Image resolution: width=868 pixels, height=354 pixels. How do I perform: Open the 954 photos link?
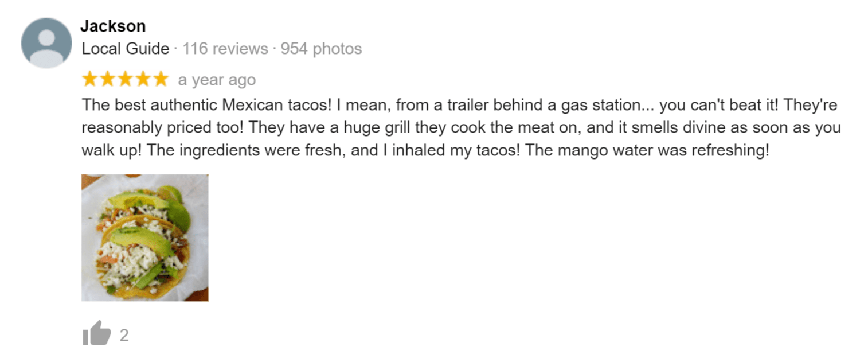click(321, 49)
